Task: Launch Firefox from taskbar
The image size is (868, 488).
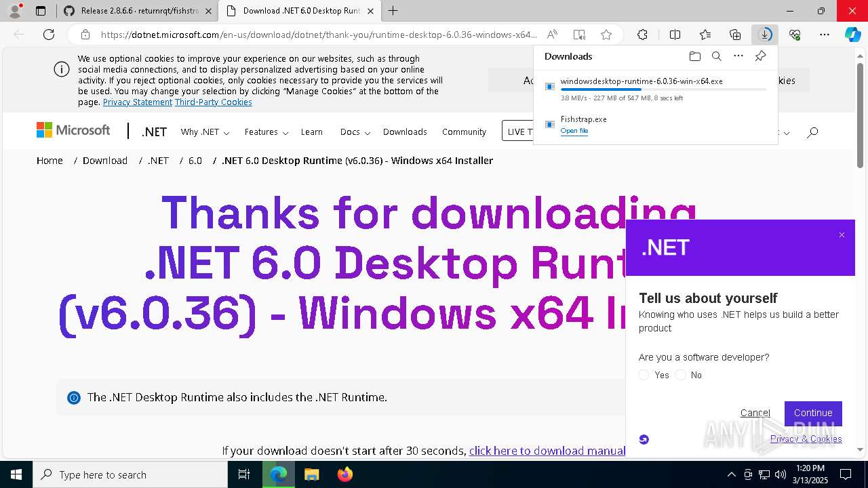Action: pos(345,474)
